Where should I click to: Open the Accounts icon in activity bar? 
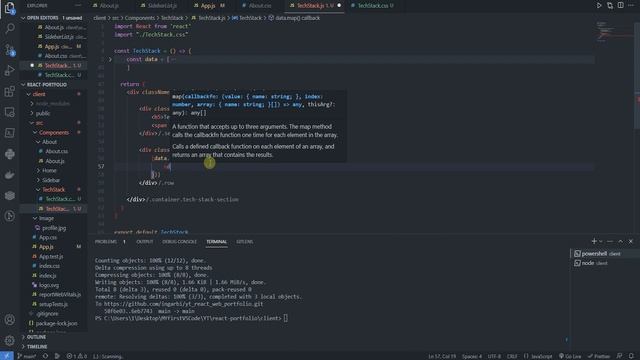pyautogui.click(x=10, y=320)
